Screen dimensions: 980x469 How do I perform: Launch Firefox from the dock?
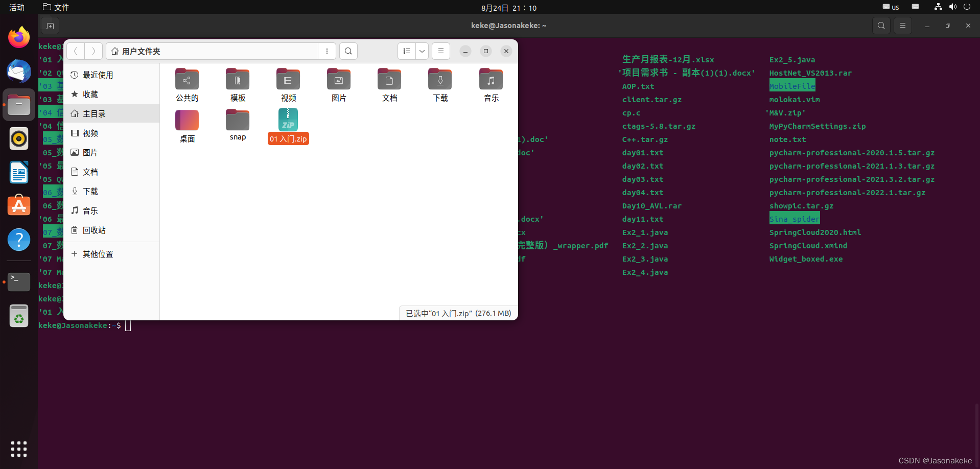[x=19, y=37]
